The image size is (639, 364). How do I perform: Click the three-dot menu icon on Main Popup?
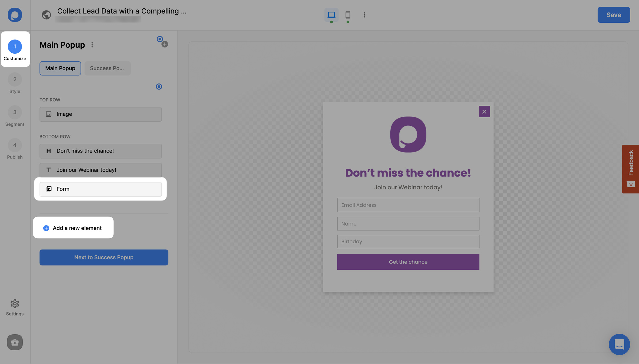(x=91, y=45)
